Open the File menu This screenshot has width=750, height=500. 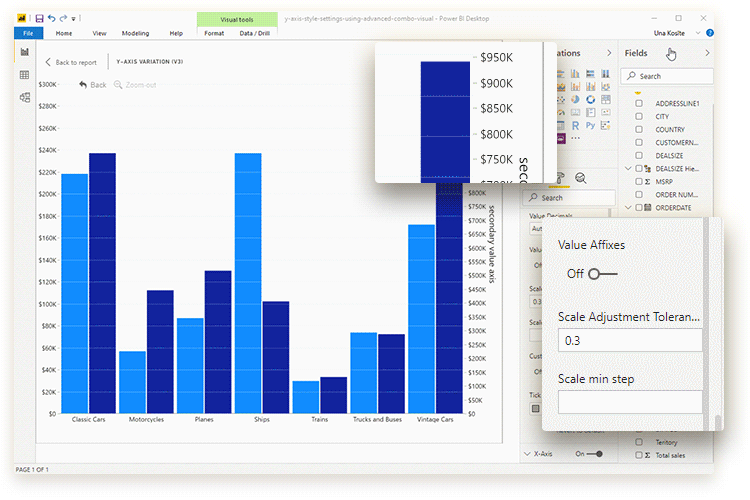[x=28, y=33]
